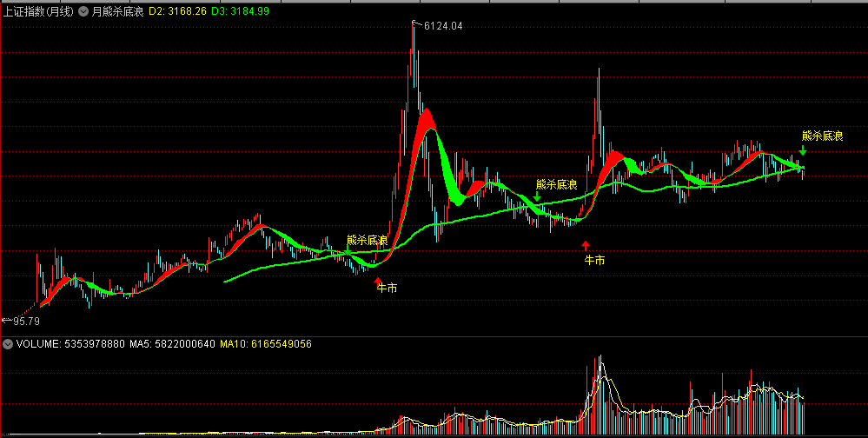Image resolution: width=868 pixels, height=438 pixels.
Task: Click the green arrow under the rightmost 熊杀底浪
Action: pyautogui.click(x=803, y=150)
